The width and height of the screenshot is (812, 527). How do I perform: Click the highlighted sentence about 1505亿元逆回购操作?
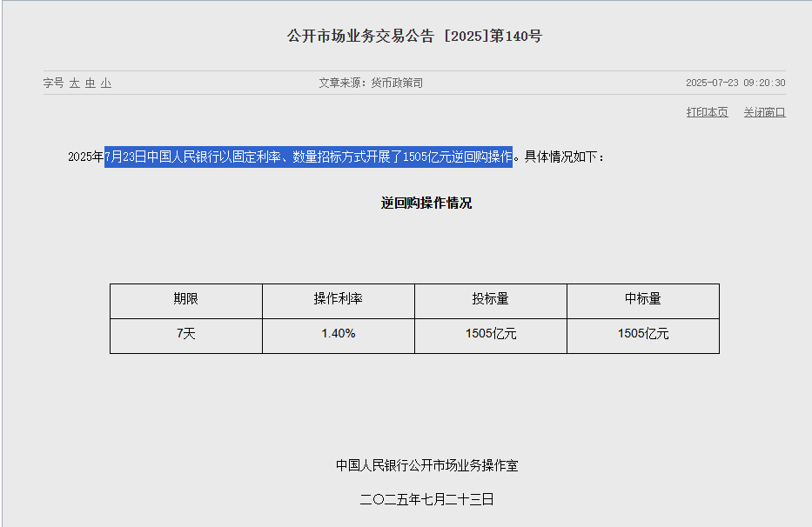pos(308,157)
